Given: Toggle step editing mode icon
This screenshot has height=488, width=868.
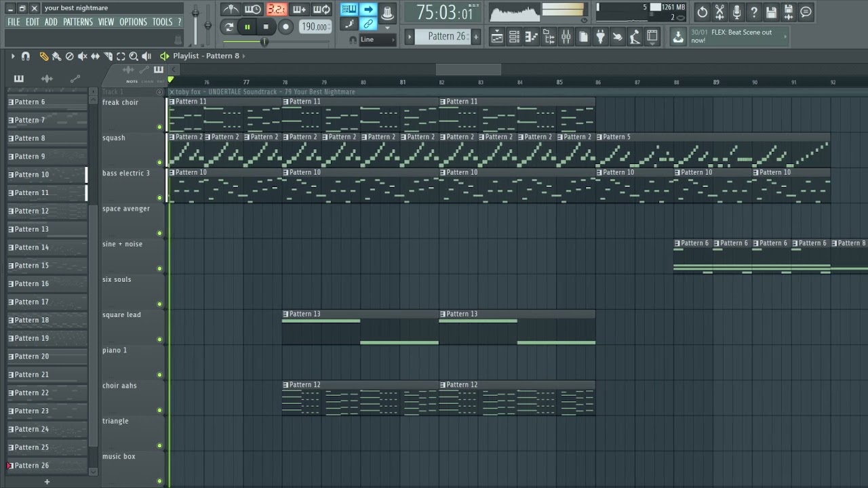Looking at the screenshot, I should pos(349,24).
